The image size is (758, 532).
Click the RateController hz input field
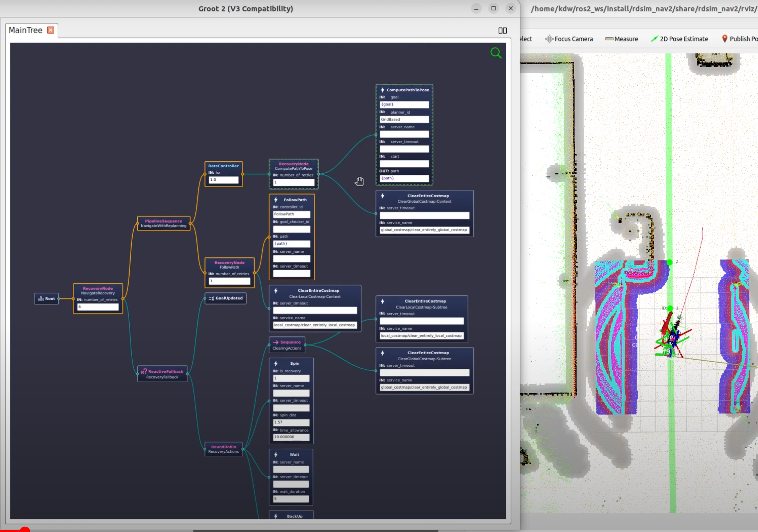223,180
